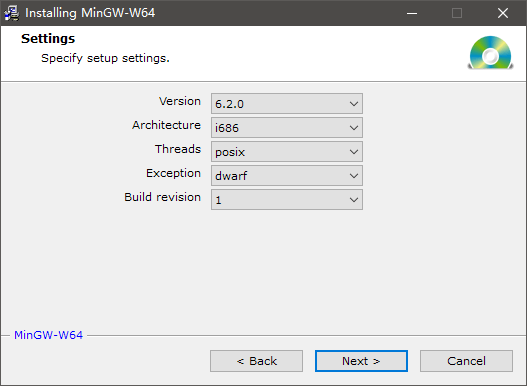Click the setup disc icon in the header

[490, 53]
